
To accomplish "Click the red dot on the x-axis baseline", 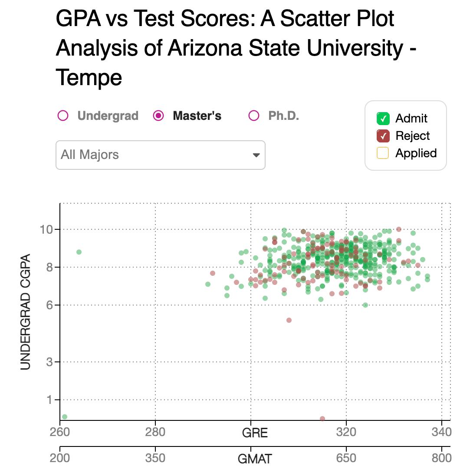I will click(322, 419).
